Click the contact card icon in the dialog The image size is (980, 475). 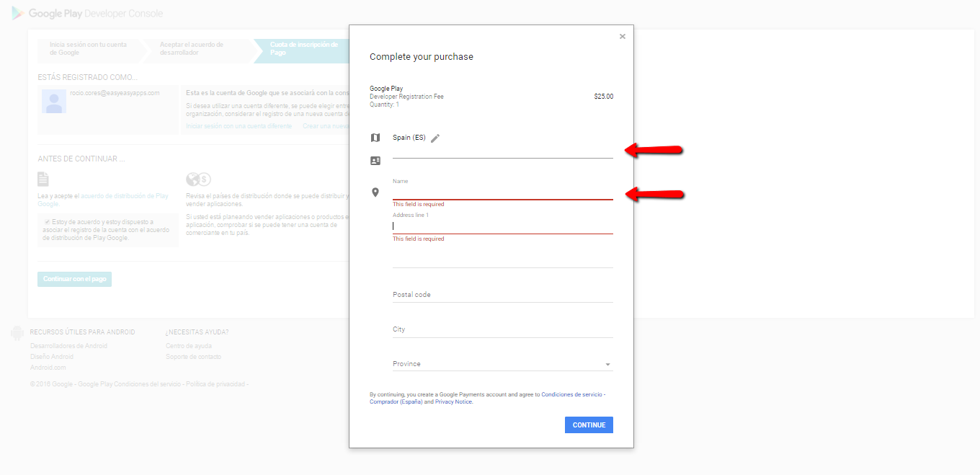pyautogui.click(x=375, y=160)
